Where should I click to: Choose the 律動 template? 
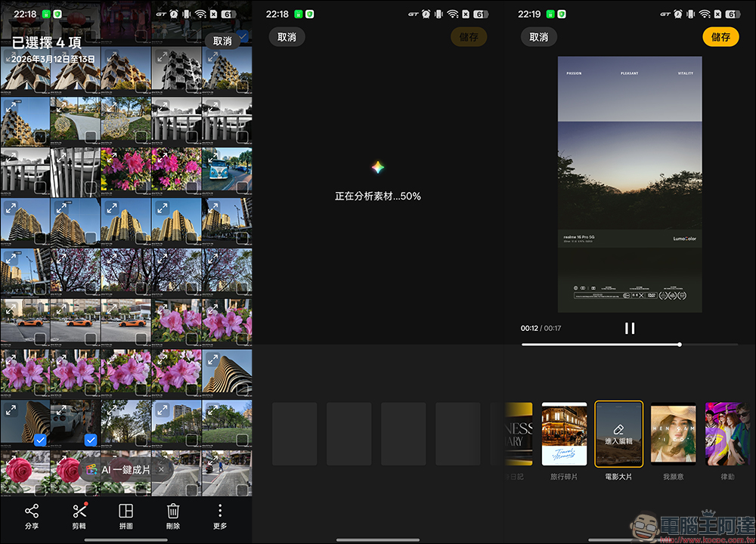[729, 434]
